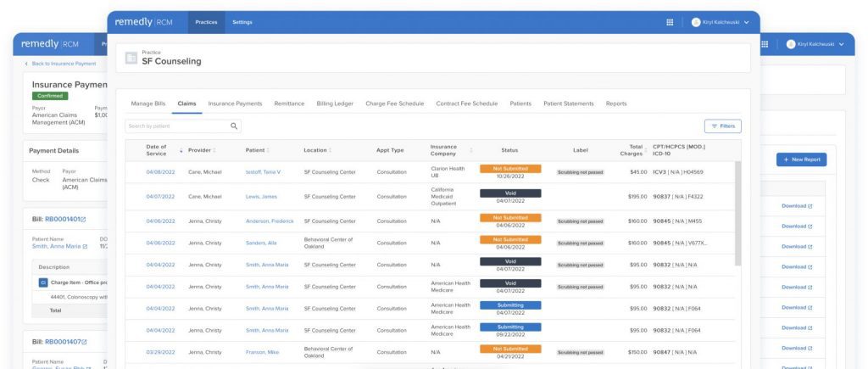Open the apps grid icon in front window
The width and height of the screenshot is (868, 369).
[x=670, y=22]
